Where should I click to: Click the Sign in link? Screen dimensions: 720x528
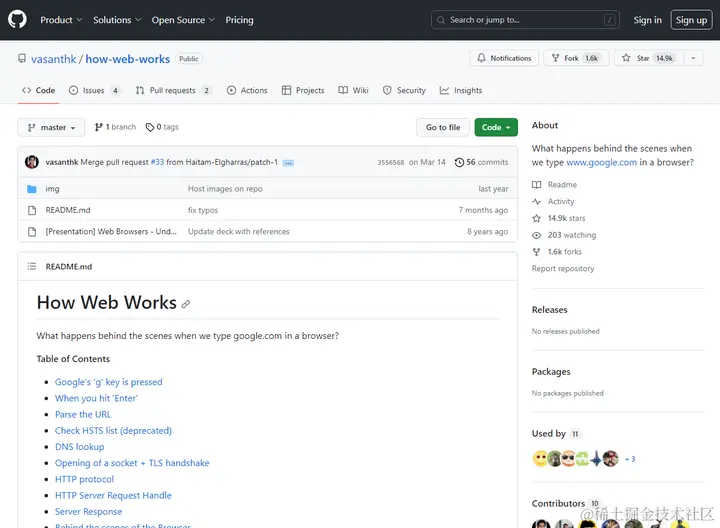(x=647, y=20)
